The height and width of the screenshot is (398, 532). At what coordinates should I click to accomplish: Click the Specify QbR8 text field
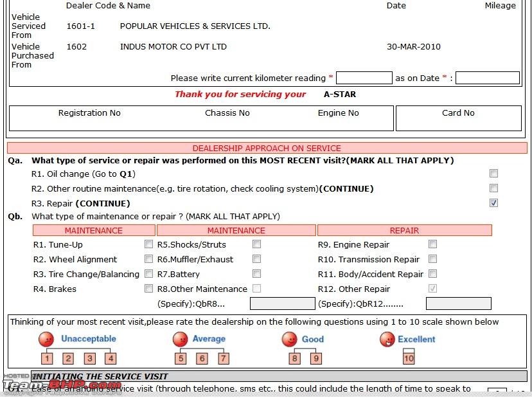point(283,303)
